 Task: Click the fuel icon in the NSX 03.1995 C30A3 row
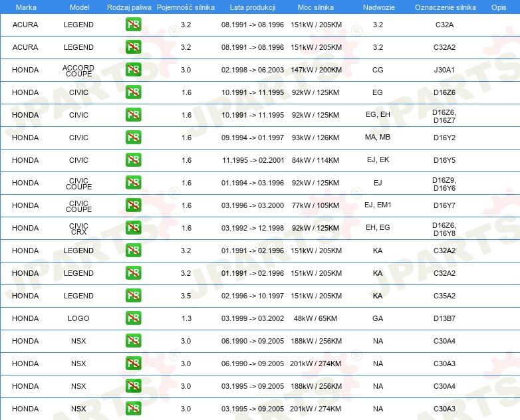click(x=133, y=409)
